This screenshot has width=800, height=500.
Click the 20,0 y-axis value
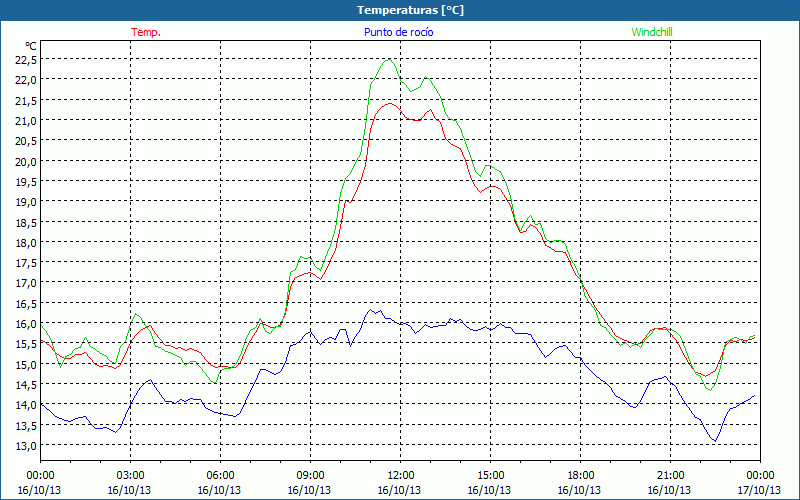tap(27, 161)
